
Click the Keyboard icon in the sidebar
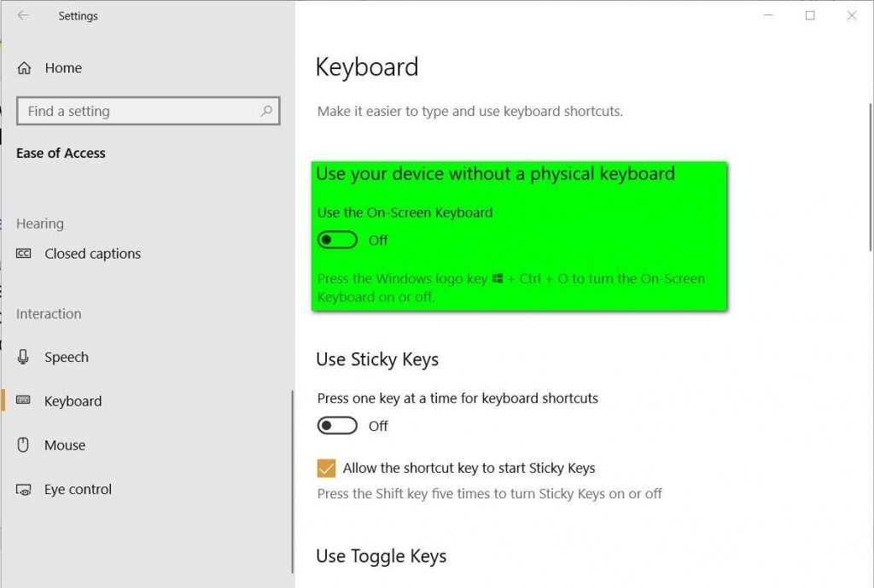coord(23,401)
